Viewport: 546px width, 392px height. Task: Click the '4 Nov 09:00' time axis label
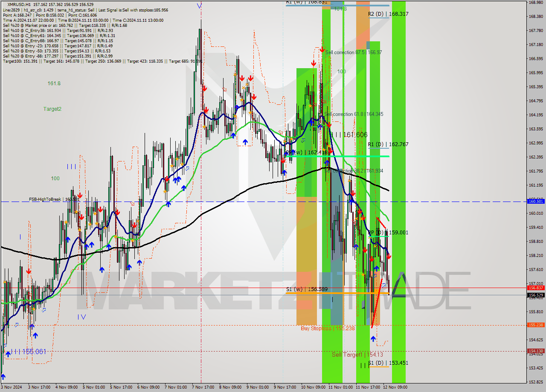pos(67,387)
